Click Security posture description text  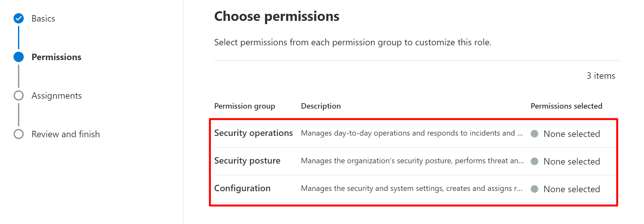coord(412,161)
